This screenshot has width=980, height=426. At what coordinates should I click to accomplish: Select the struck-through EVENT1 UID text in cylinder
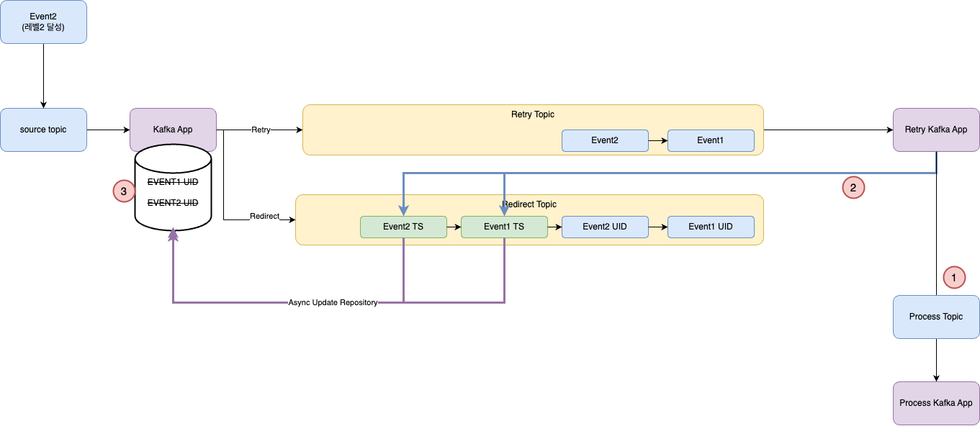(x=173, y=182)
